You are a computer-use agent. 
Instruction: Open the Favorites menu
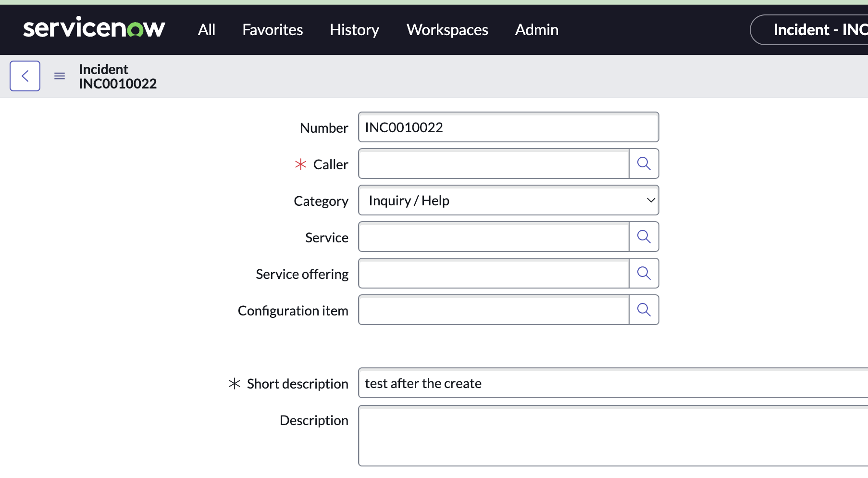point(273,29)
